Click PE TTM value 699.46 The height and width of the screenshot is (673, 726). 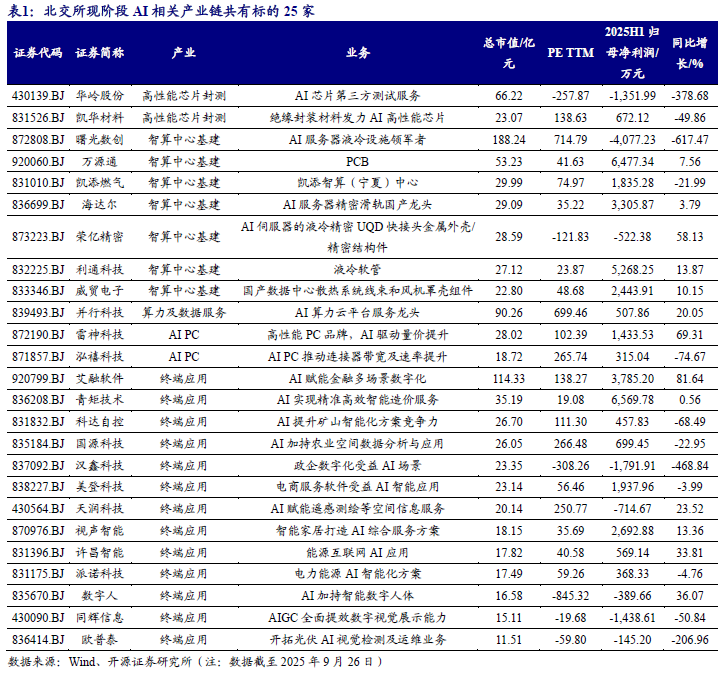[x=570, y=313]
